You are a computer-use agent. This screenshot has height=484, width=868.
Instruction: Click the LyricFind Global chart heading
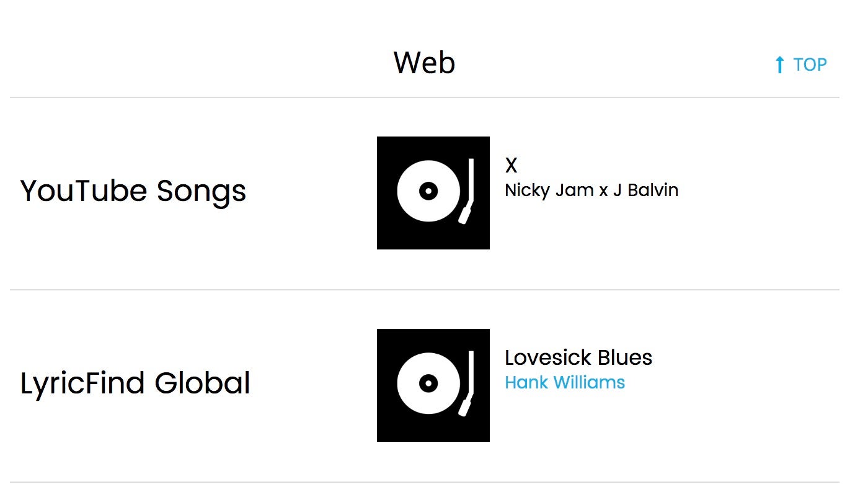135,383
